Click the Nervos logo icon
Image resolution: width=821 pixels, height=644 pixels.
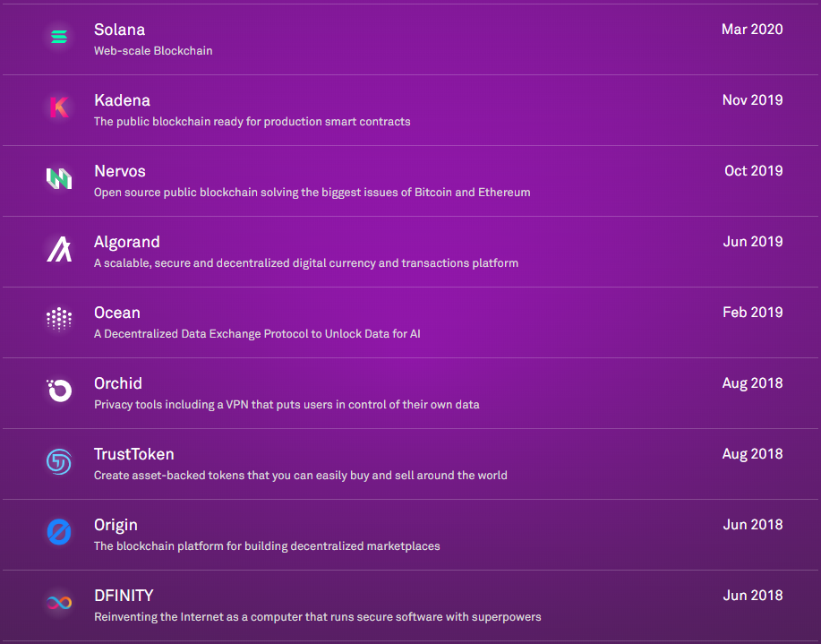coord(58,179)
